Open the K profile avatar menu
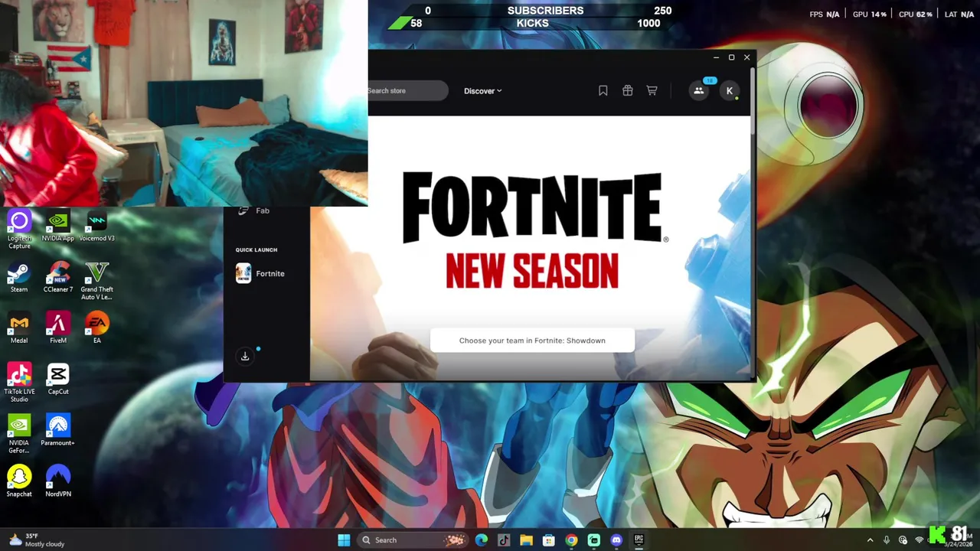Viewport: 980px width, 551px height. (x=730, y=90)
